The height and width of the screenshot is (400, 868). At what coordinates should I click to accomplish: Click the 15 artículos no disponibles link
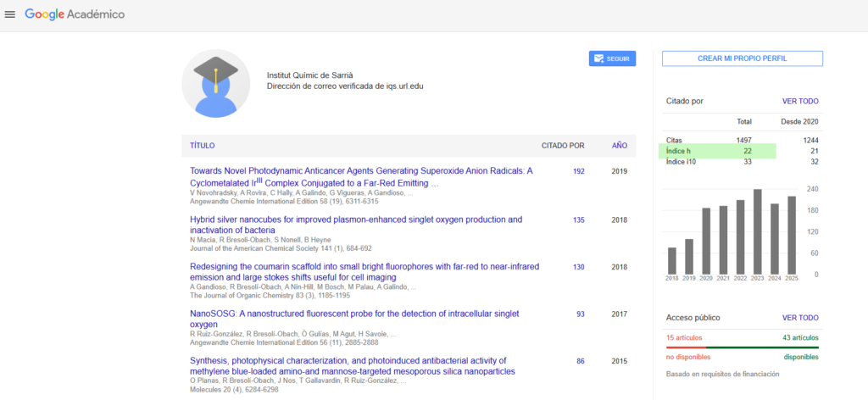coord(686,339)
